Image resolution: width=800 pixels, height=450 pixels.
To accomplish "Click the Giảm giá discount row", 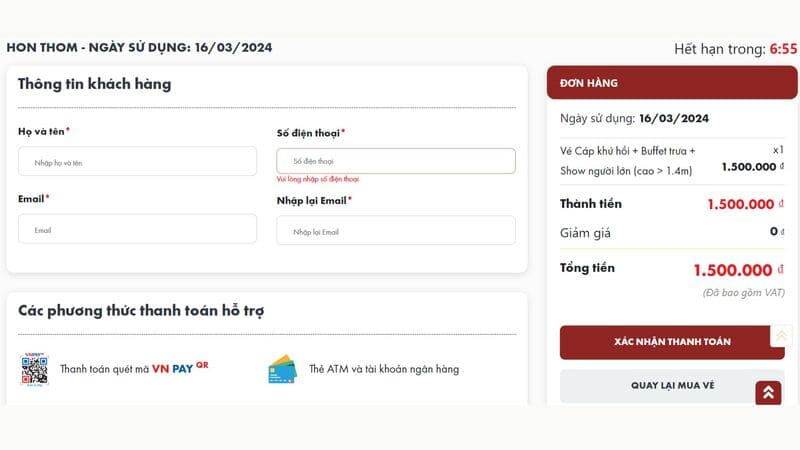I will 672,233.
